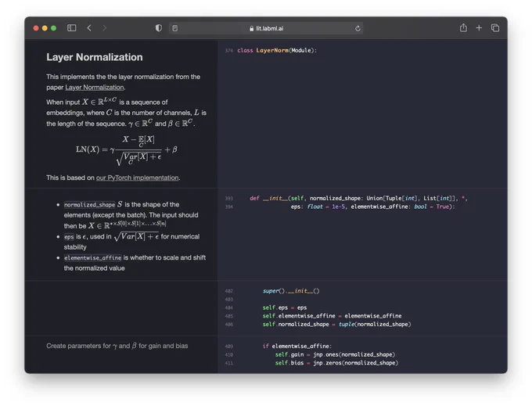Click line number 405

(x=229, y=316)
